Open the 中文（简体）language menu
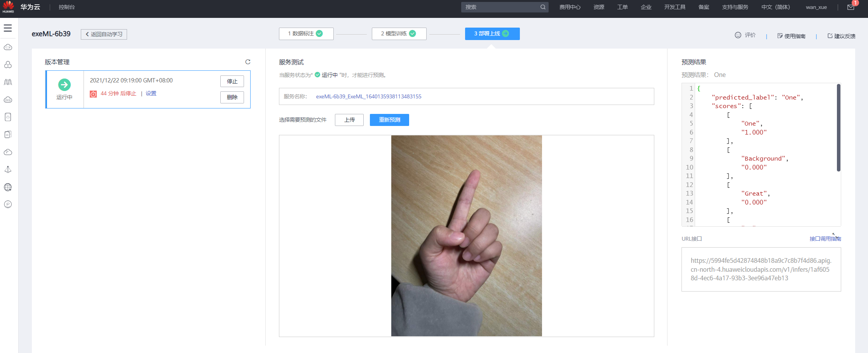 [x=776, y=7]
